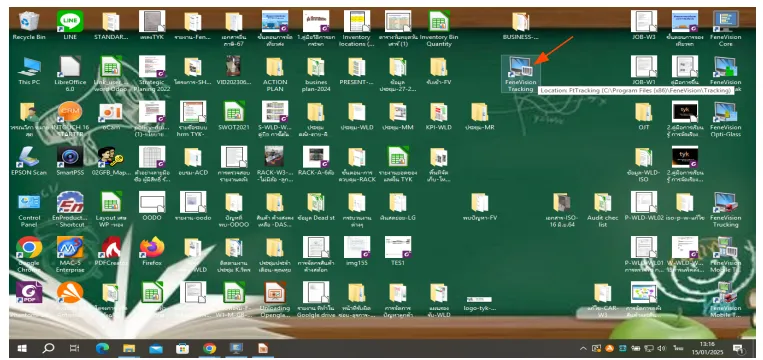Switch to Chrome in the taskbar

[x=209, y=348]
